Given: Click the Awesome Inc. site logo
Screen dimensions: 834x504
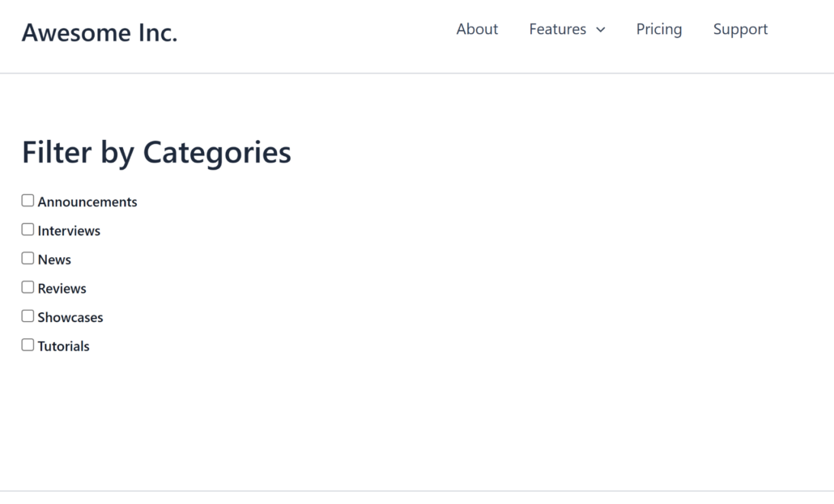Looking at the screenshot, I should [x=100, y=32].
